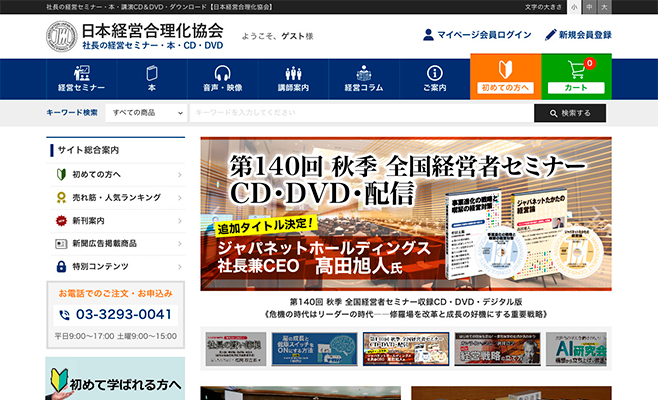Screen dimensions: 658x400
Task: Set text size to 小
Action: pos(574,7)
